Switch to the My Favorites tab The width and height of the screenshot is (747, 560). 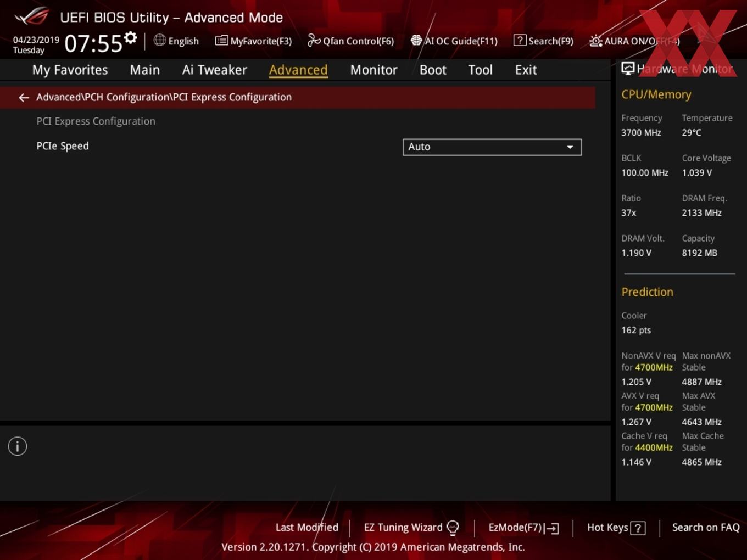pyautogui.click(x=70, y=70)
